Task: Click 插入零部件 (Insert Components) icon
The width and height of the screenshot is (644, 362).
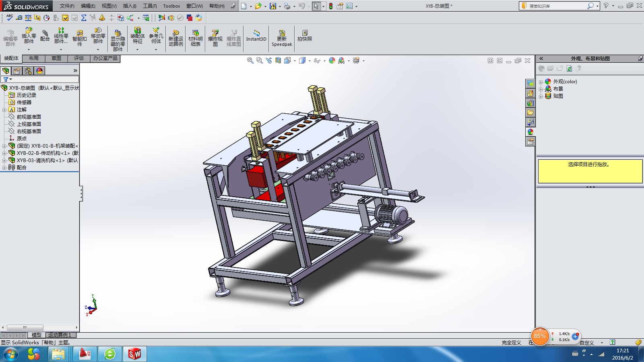Action: click(29, 35)
